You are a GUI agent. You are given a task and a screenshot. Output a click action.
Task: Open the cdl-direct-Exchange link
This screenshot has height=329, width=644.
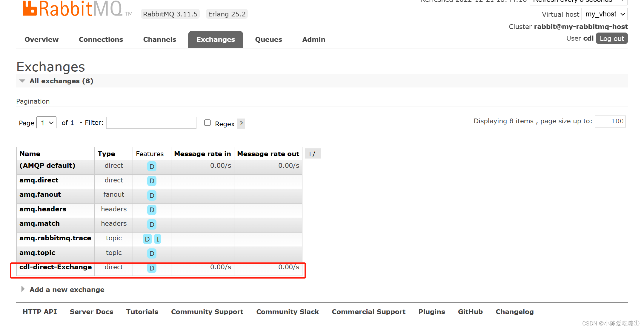click(x=56, y=267)
